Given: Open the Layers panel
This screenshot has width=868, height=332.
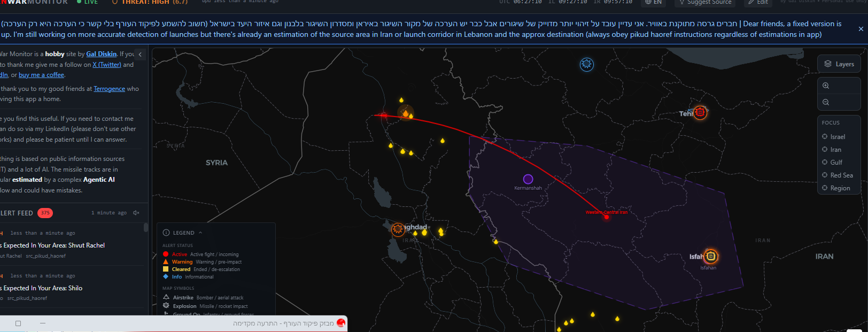Looking at the screenshot, I should point(839,64).
